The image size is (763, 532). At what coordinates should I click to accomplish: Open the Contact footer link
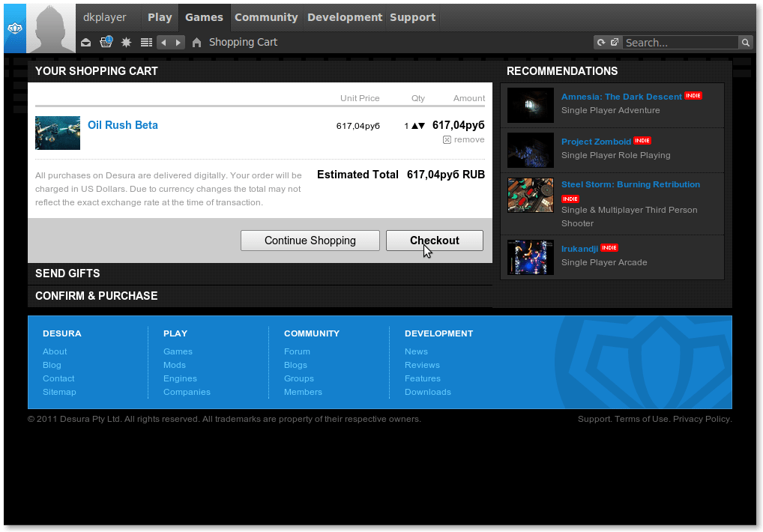58,379
